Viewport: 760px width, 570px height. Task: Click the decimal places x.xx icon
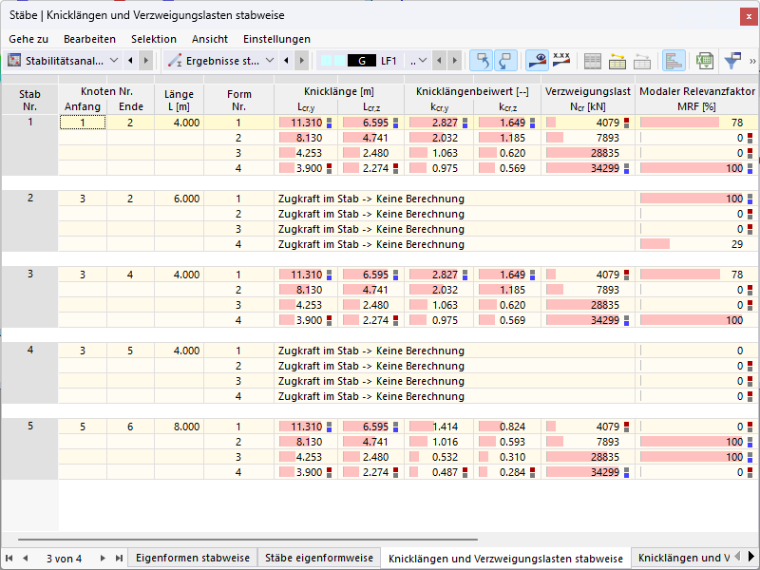point(561,61)
